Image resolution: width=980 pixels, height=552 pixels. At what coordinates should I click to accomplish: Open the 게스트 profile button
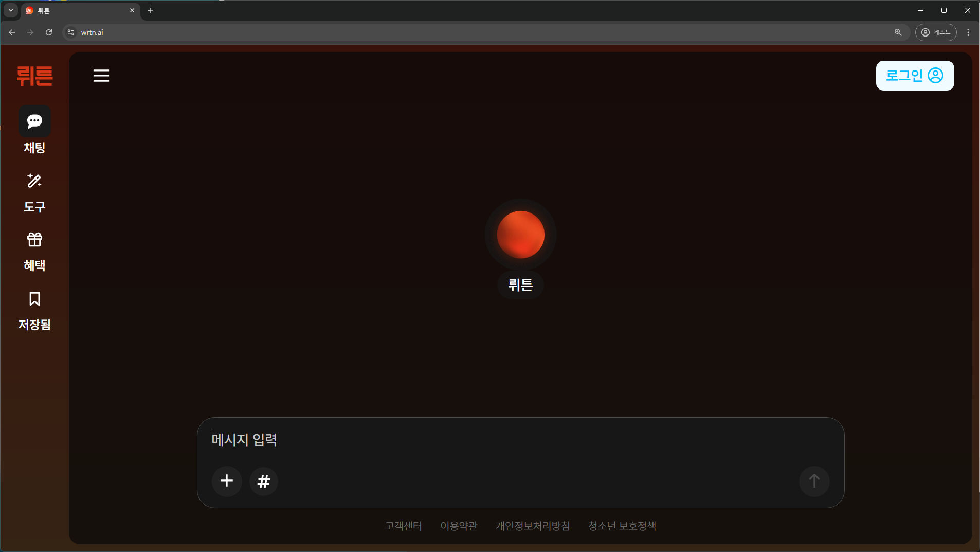tap(936, 32)
